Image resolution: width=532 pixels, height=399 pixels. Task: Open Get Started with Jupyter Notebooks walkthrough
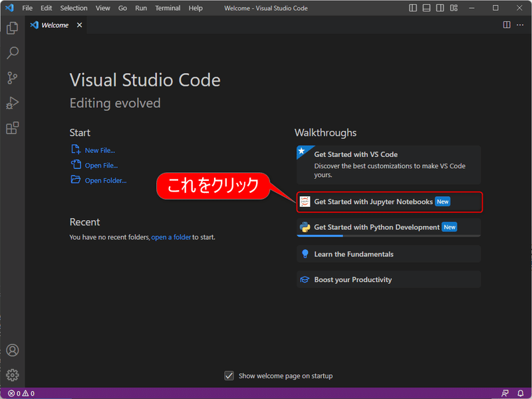pos(389,202)
